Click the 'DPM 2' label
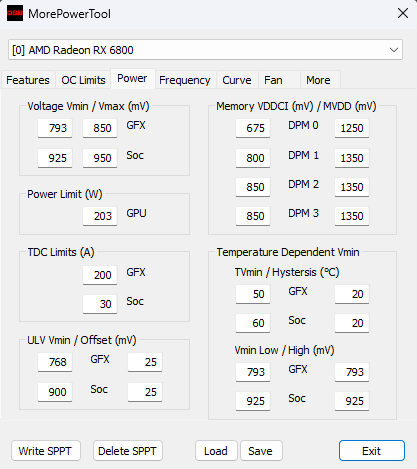 [x=303, y=184]
